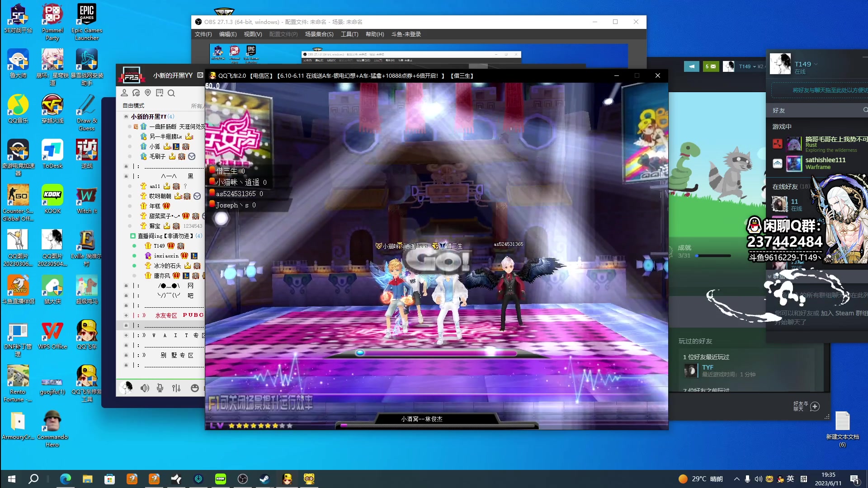
Task: Open QQ音乐 desktop icon
Action: pyautogui.click(x=18, y=108)
